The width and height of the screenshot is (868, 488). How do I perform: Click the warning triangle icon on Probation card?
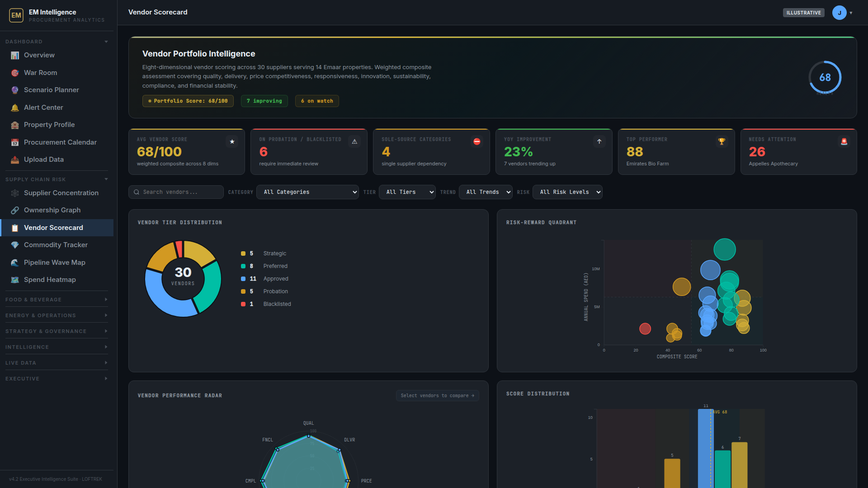point(354,141)
